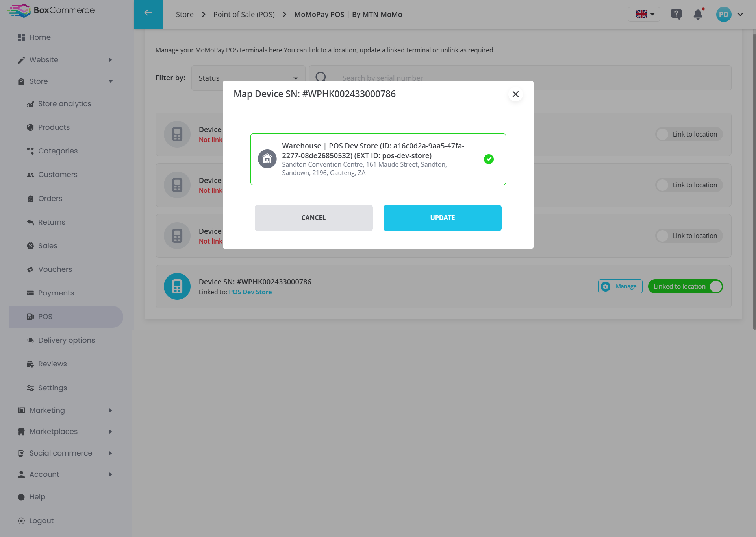Open the Status filter dropdown

click(x=248, y=78)
